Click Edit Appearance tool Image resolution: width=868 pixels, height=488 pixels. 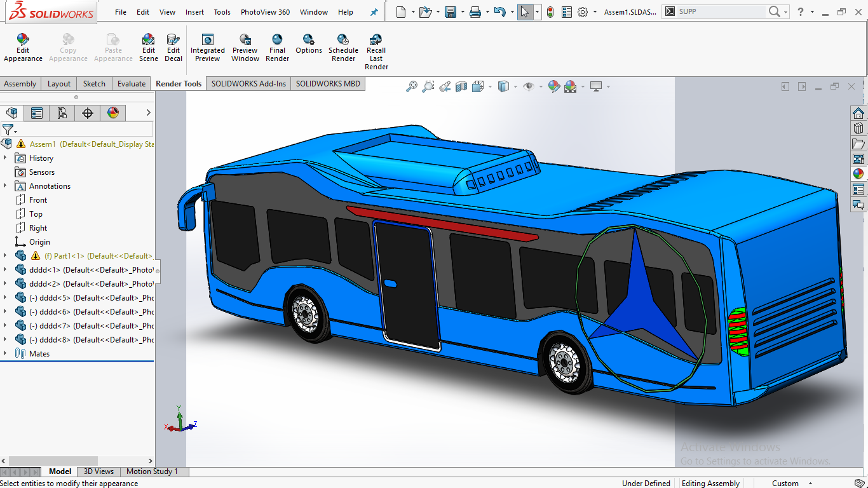coord(23,48)
